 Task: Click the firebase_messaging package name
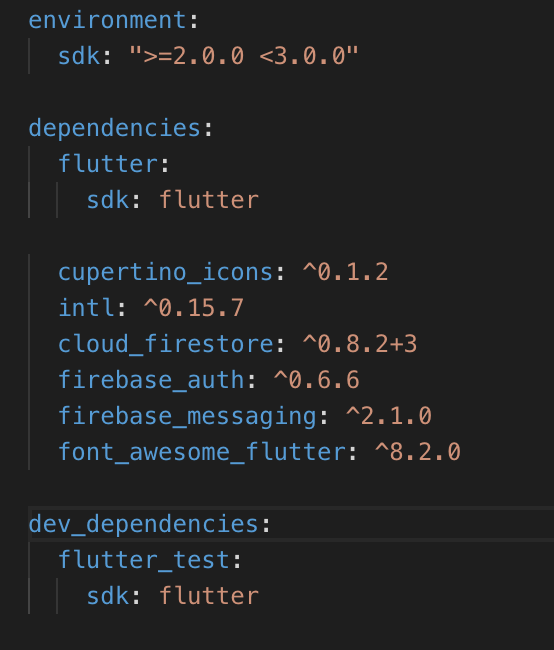pos(187,416)
